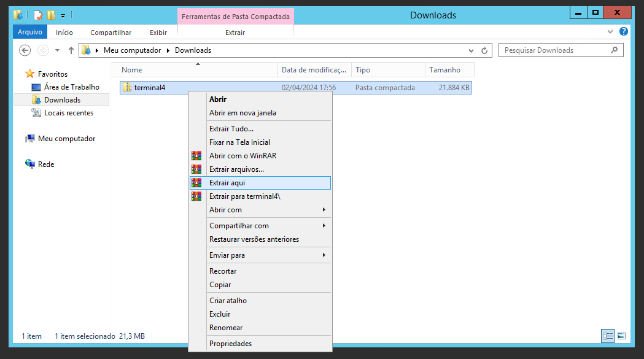
Task: Click the terminal4 zip folder icon
Action: point(126,88)
